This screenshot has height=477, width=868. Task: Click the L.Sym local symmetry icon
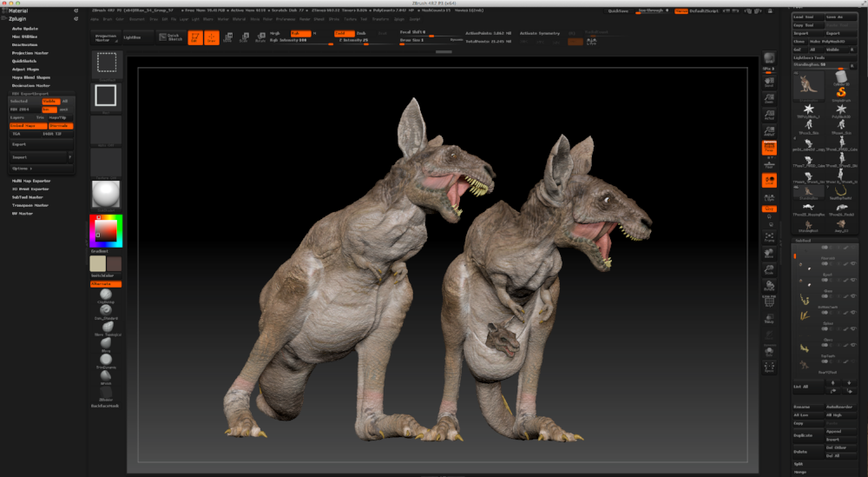tap(769, 196)
